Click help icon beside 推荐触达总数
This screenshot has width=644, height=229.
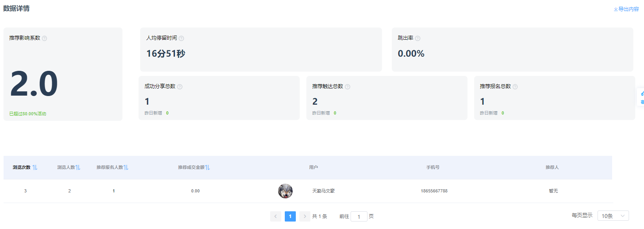[x=347, y=87]
